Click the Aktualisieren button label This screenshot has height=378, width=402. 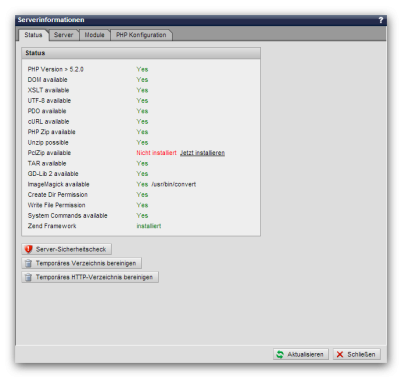coord(305,354)
